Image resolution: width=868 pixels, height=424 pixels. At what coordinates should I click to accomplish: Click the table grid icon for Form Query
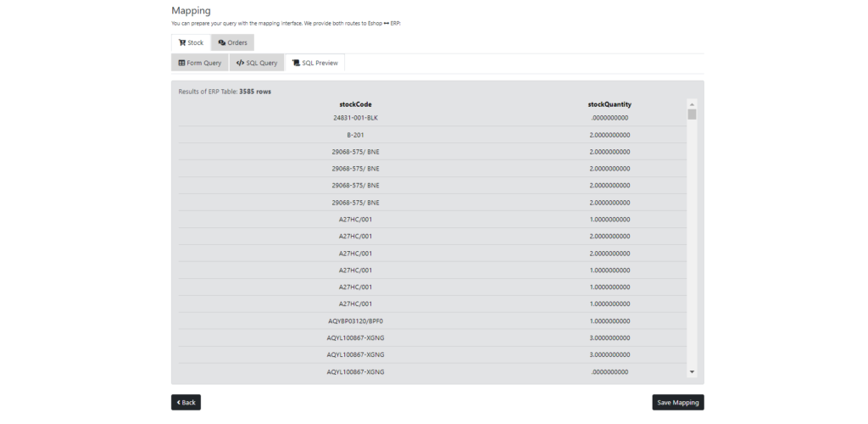(181, 63)
